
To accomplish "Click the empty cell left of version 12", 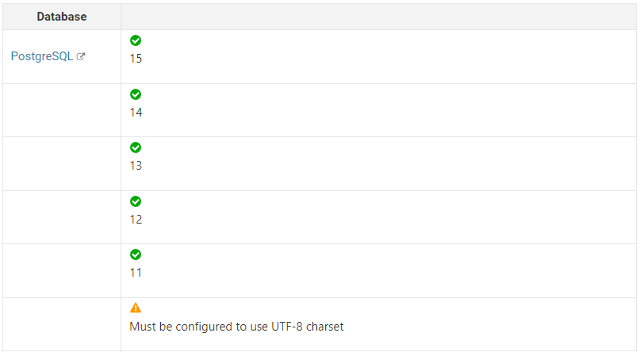I will (x=62, y=217).
